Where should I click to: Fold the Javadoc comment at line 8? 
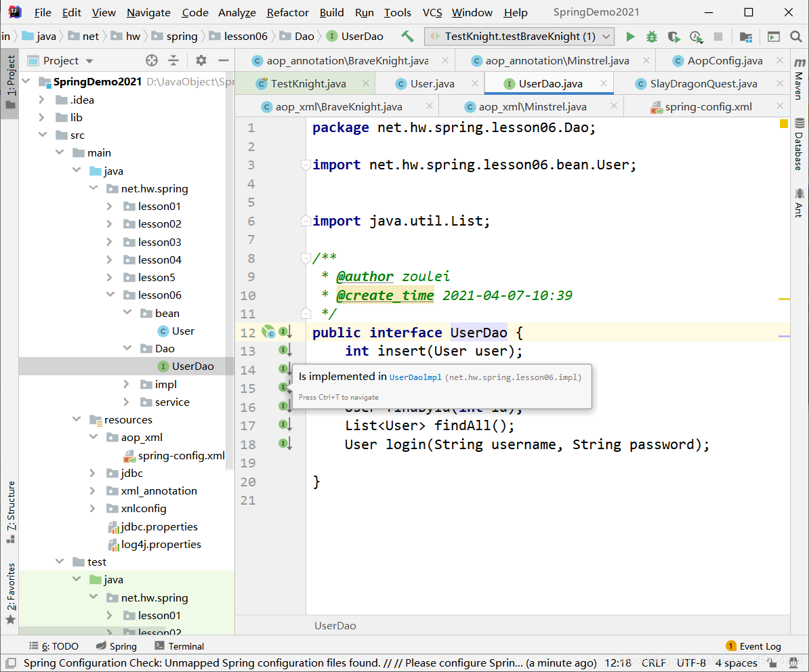coord(306,257)
